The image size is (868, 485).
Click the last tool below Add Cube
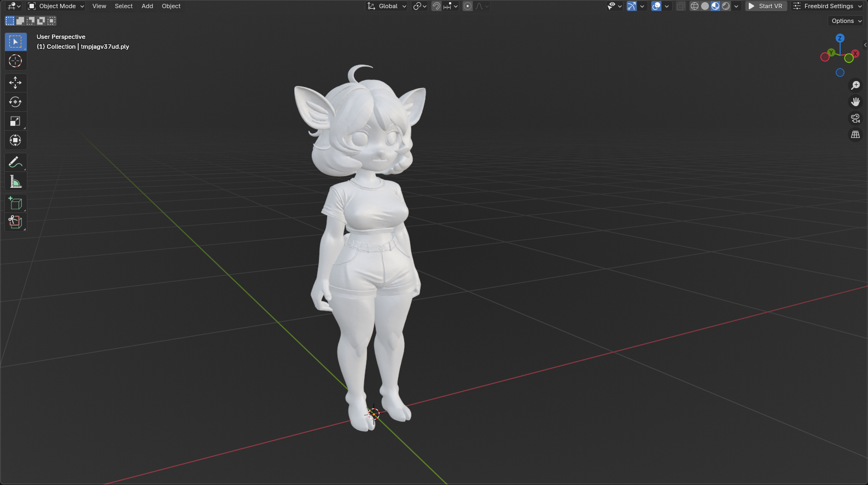15,222
